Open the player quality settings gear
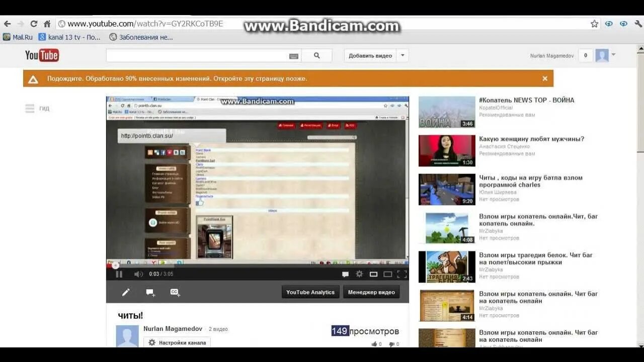Image resolution: width=644 pixels, height=362 pixels. click(x=359, y=274)
